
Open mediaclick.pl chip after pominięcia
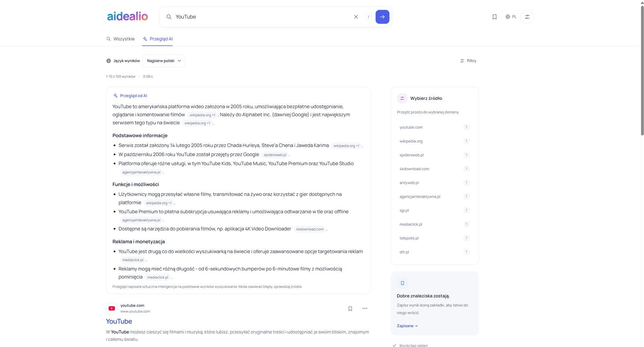coord(158,277)
